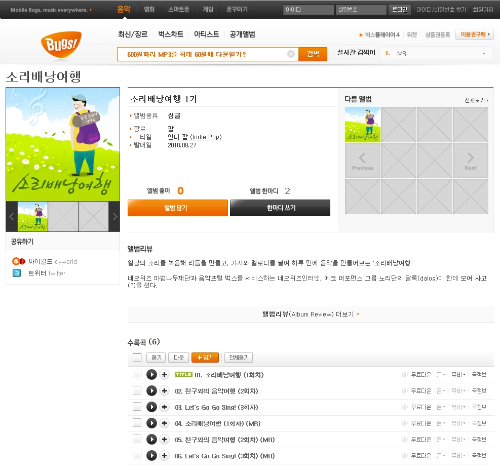500x473 pixels.
Task: Click the 전체듣기 button above the track list
Action: (x=238, y=358)
